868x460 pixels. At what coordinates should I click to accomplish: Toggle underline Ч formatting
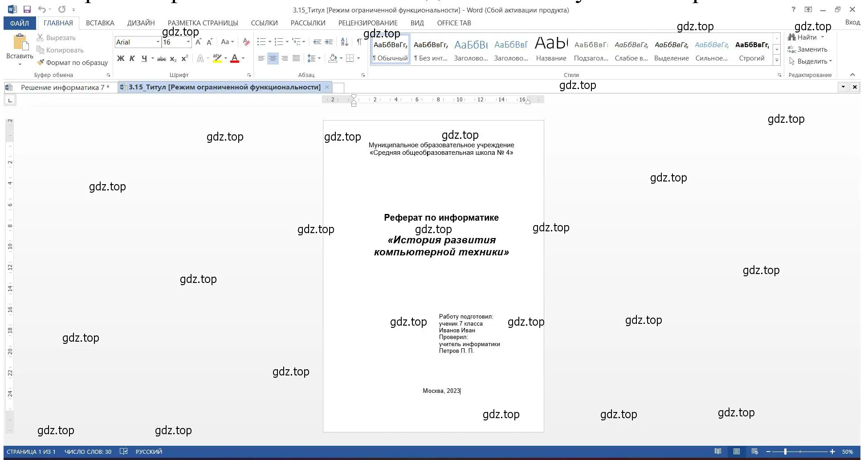[x=144, y=58]
